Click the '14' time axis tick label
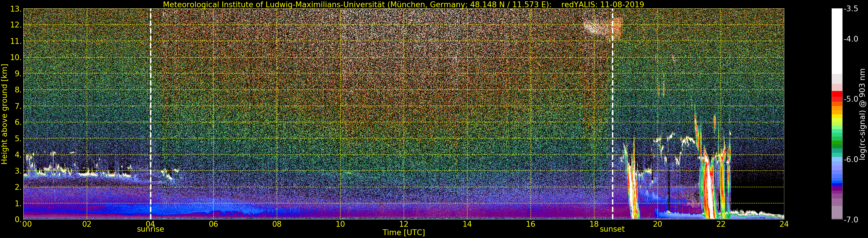Viewport: 868px width, 238px height. [467, 224]
